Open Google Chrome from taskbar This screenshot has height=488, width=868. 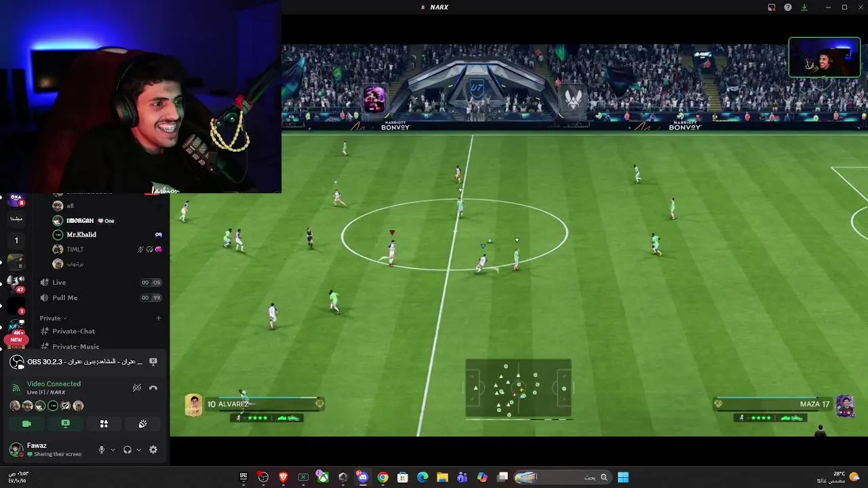point(382,477)
